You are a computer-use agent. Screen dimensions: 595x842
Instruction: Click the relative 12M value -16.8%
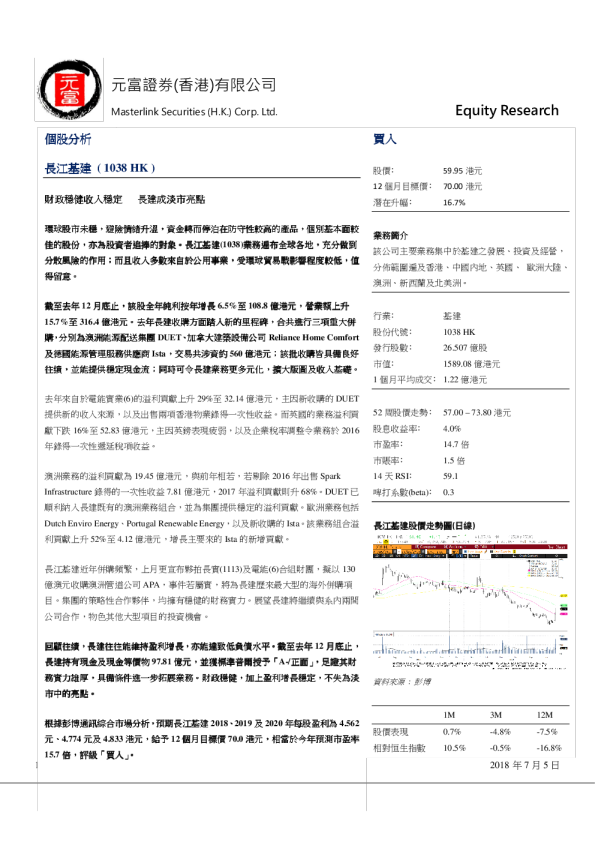point(549,747)
